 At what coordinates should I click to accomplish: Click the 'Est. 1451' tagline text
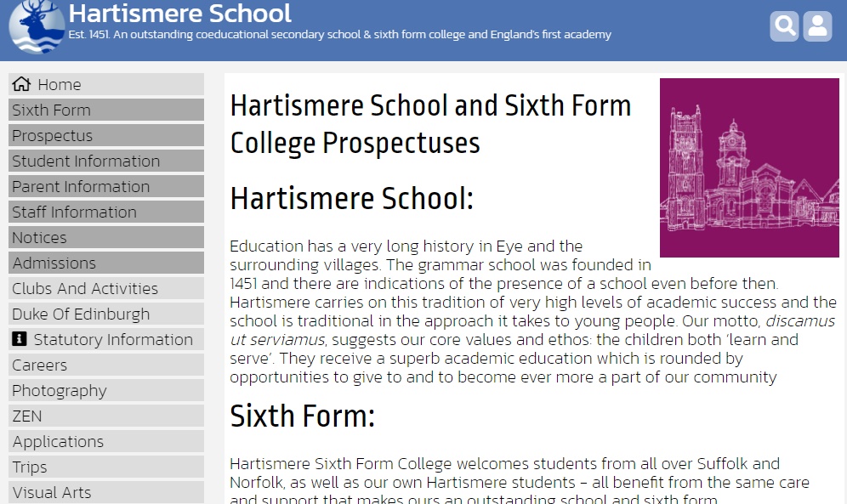point(340,35)
